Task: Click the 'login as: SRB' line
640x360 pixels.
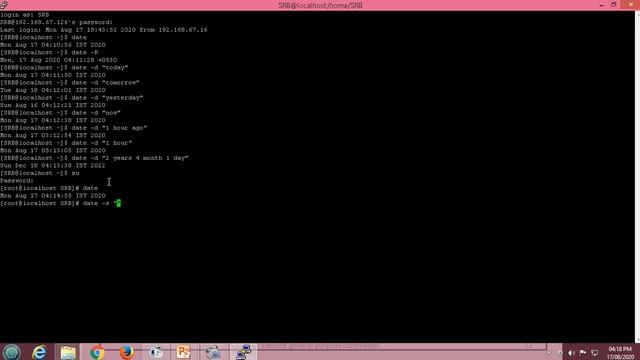Action: pos(24,15)
